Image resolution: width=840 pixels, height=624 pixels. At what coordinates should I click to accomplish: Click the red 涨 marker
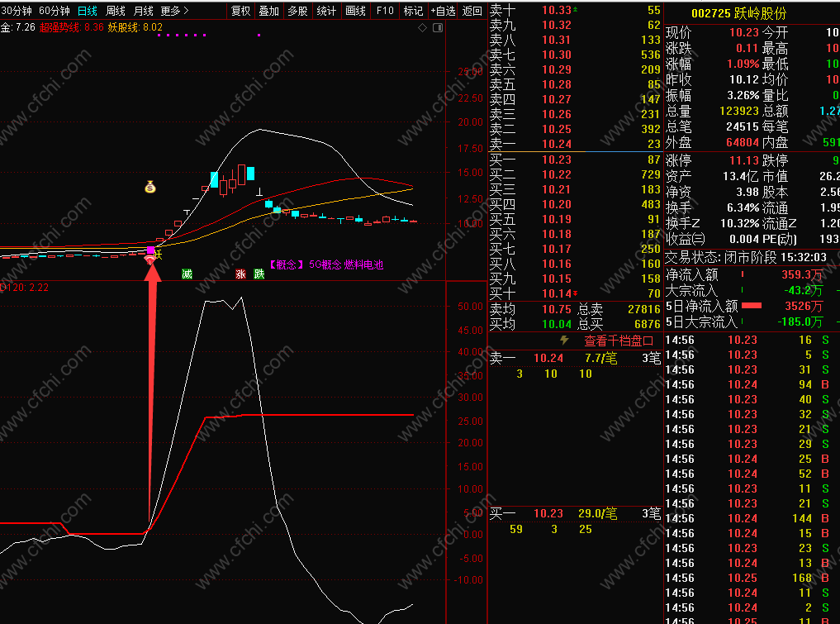241,274
